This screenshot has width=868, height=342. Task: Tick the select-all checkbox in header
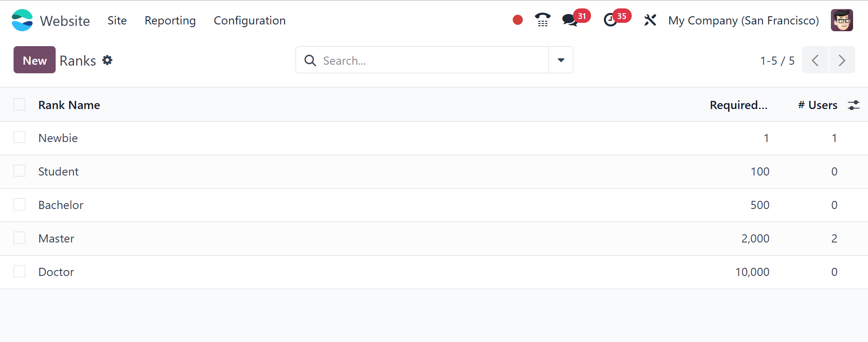tap(19, 104)
